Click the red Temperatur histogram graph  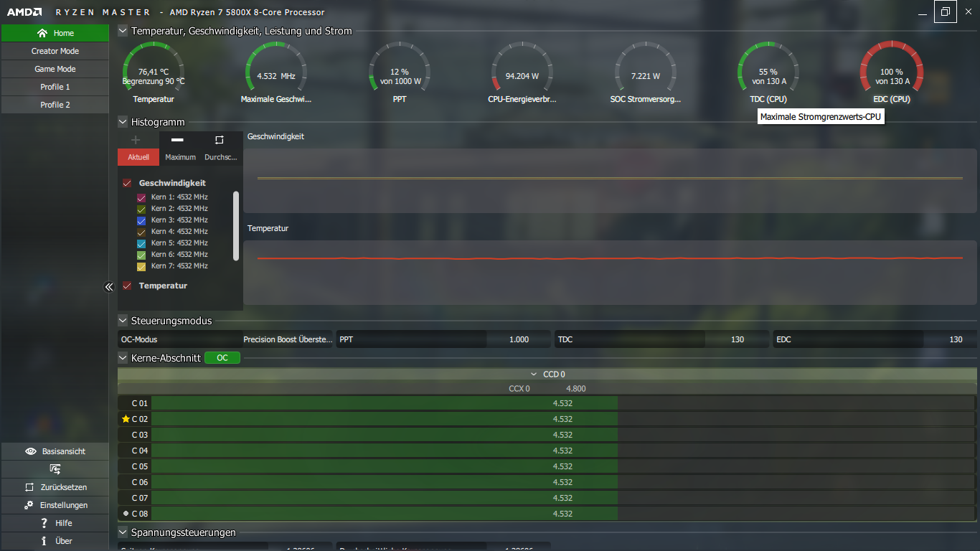pos(610,273)
